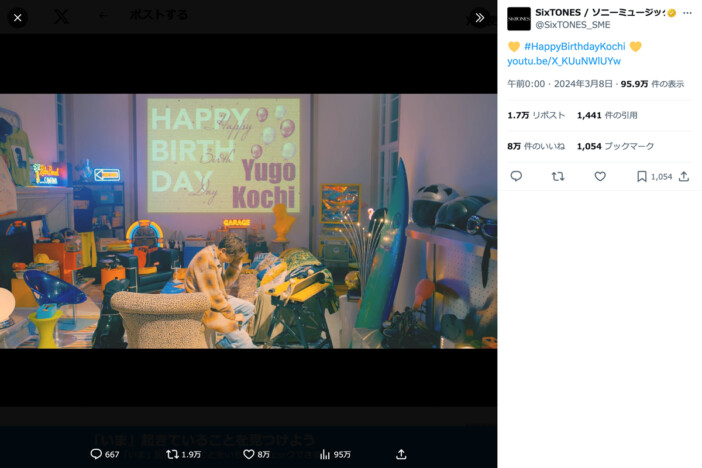Open the three-dot more options menu
Viewport: 702px width, 468px height.
point(687,13)
